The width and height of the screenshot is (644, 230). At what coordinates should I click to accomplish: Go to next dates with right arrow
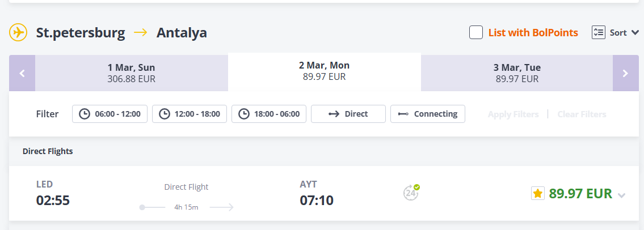coord(625,73)
